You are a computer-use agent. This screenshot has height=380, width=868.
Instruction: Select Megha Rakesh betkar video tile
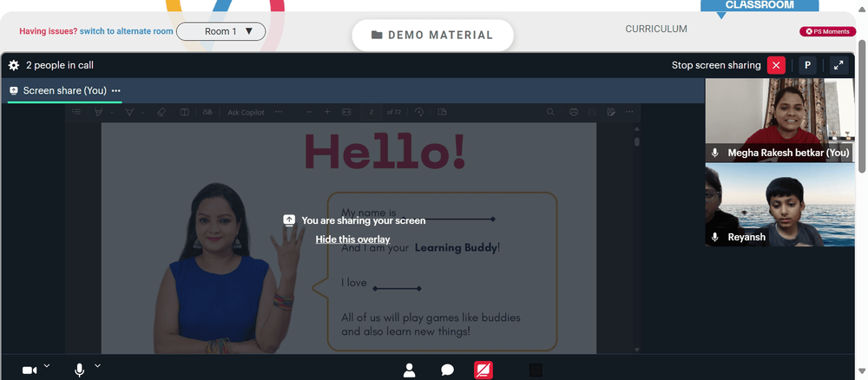779,120
